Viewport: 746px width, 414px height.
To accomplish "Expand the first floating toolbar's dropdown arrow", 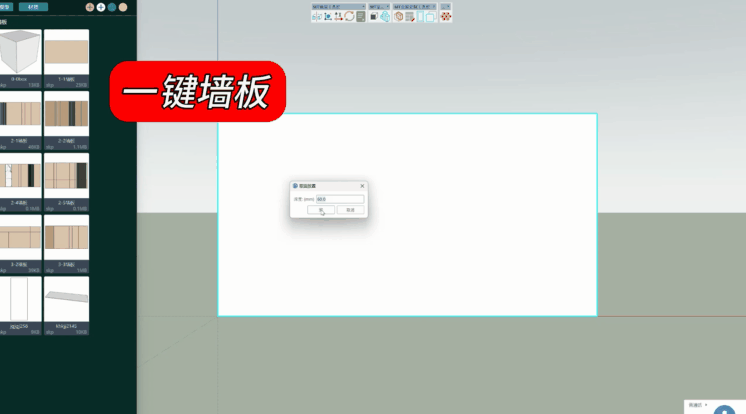I will pyautogui.click(x=363, y=7).
